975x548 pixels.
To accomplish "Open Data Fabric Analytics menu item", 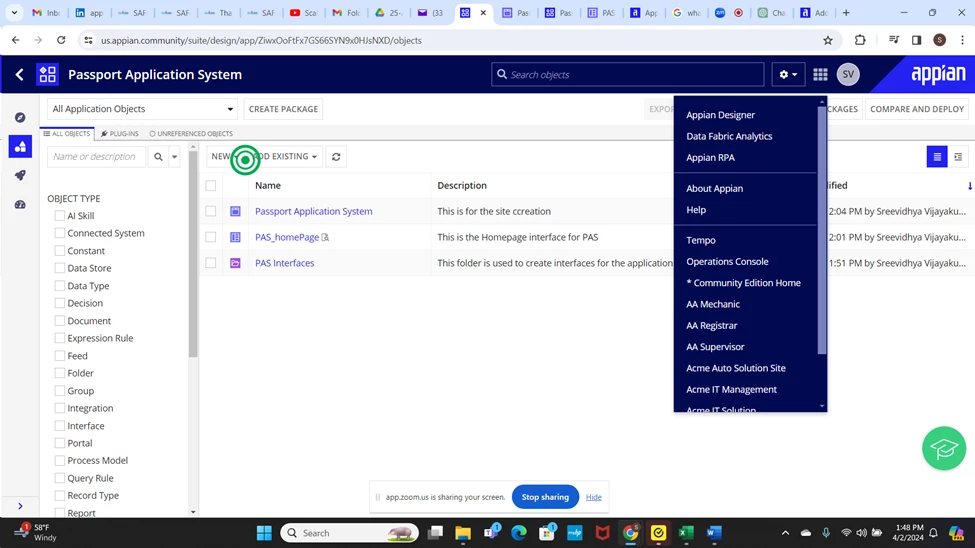I will pos(729,136).
